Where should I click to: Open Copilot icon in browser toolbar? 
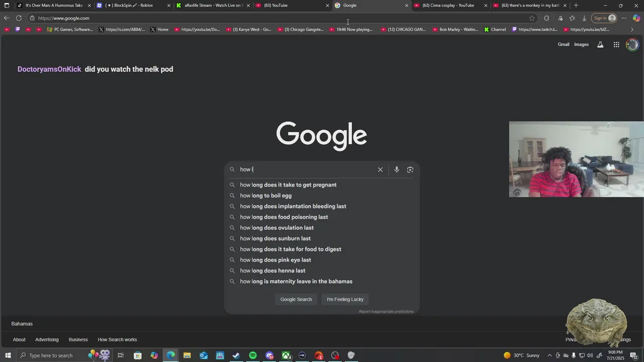click(x=636, y=18)
